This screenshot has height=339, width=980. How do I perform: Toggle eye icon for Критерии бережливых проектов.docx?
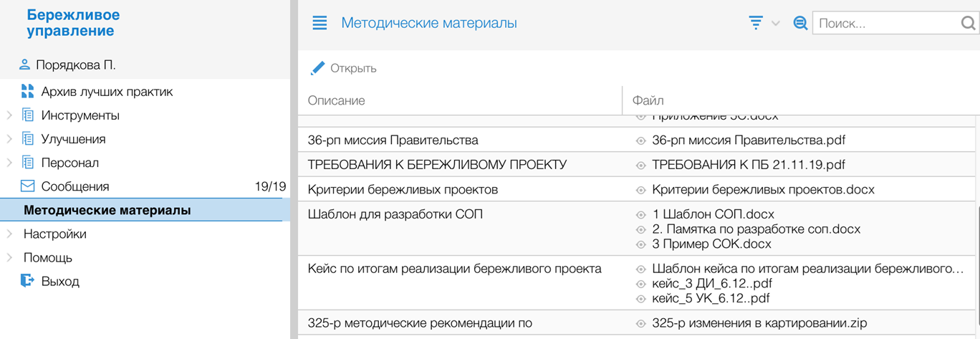click(x=641, y=191)
